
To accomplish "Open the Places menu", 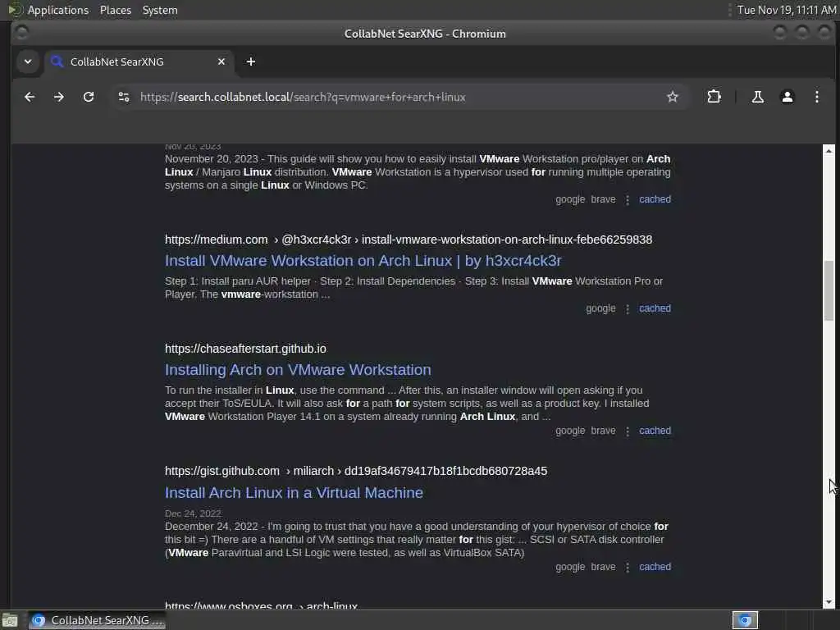I will click(x=115, y=10).
